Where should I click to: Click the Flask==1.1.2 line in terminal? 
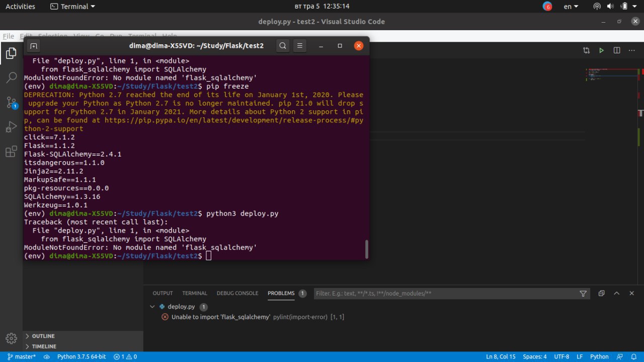[x=49, y=146]
